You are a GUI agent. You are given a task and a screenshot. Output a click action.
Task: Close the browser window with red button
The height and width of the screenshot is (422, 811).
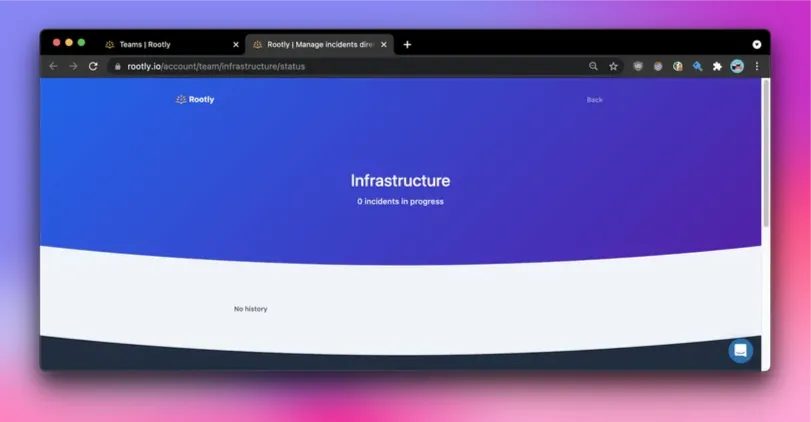[x=56, y=42]
